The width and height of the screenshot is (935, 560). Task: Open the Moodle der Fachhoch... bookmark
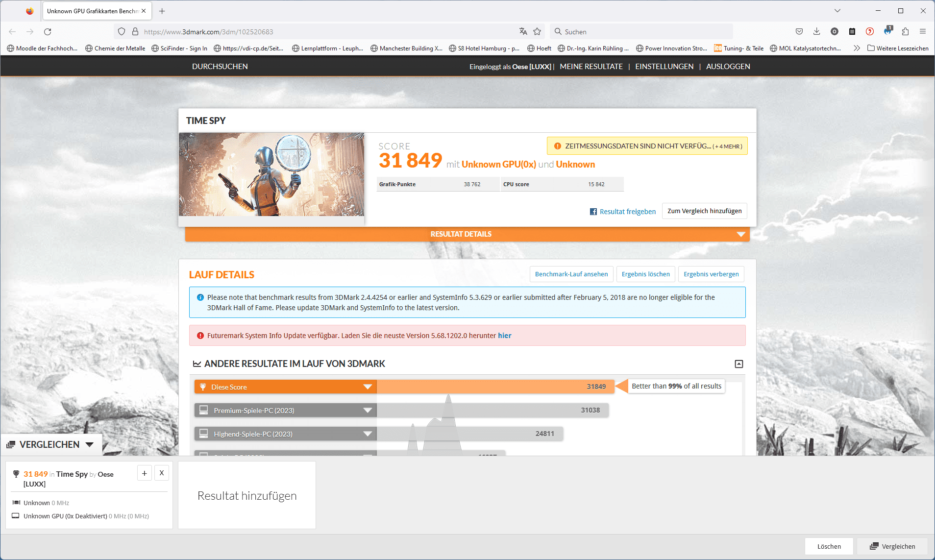point(42,48)
